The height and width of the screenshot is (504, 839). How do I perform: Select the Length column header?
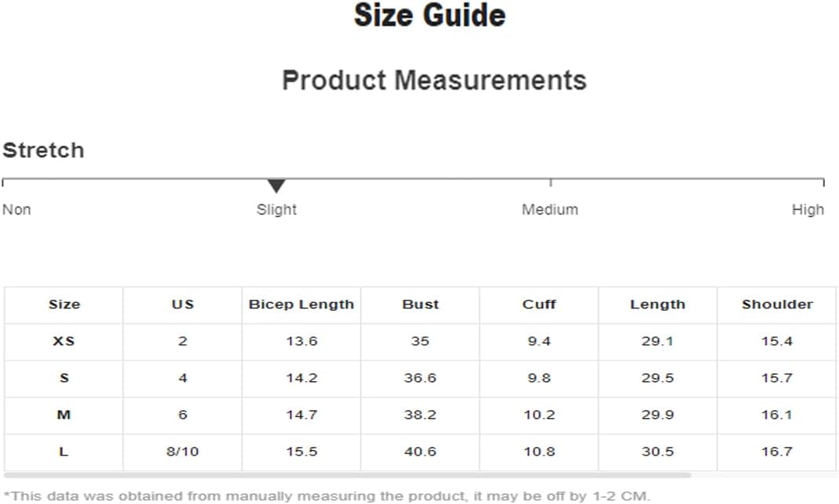[657, 304]
